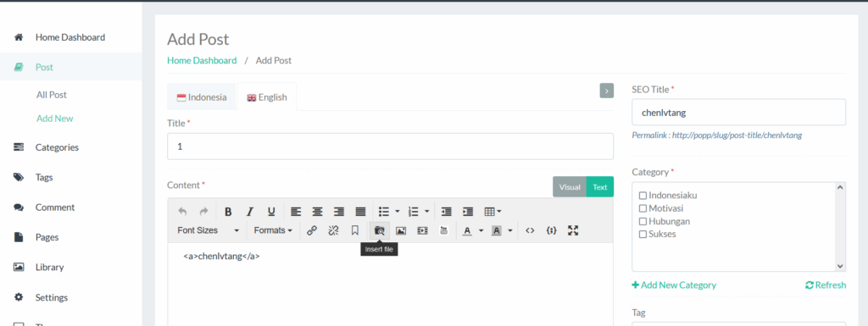The image size is (868, 326).
Task: Open the Formats dropdown
Action: click(273, 230)
